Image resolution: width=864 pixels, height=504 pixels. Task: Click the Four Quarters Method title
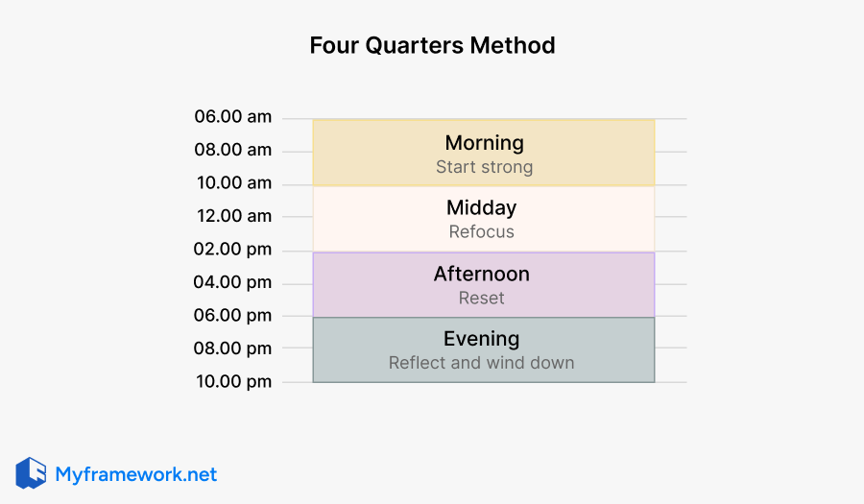tap(432, 45)
